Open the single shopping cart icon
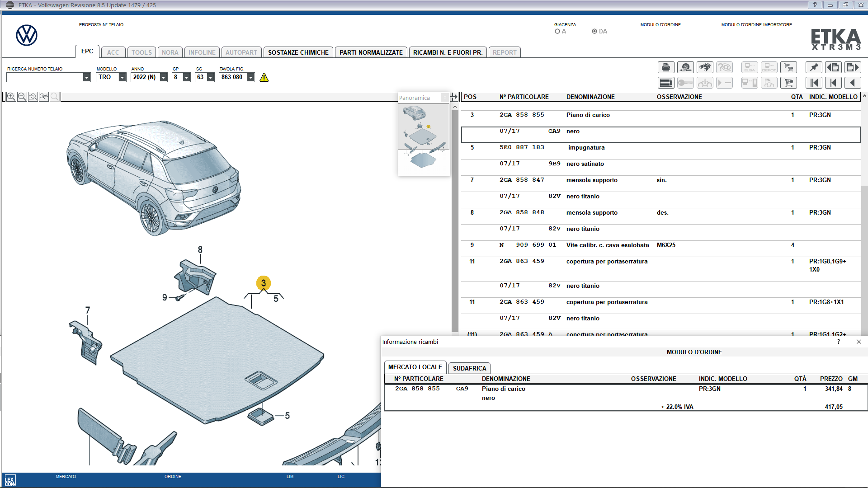This screenshot has width=868, height=488. (788, 83)
